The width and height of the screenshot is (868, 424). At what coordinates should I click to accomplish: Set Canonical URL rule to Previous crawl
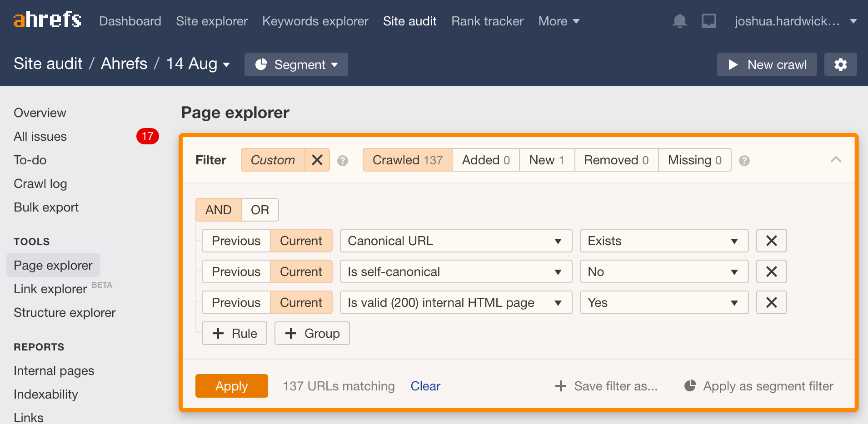[x=236, y=241]
